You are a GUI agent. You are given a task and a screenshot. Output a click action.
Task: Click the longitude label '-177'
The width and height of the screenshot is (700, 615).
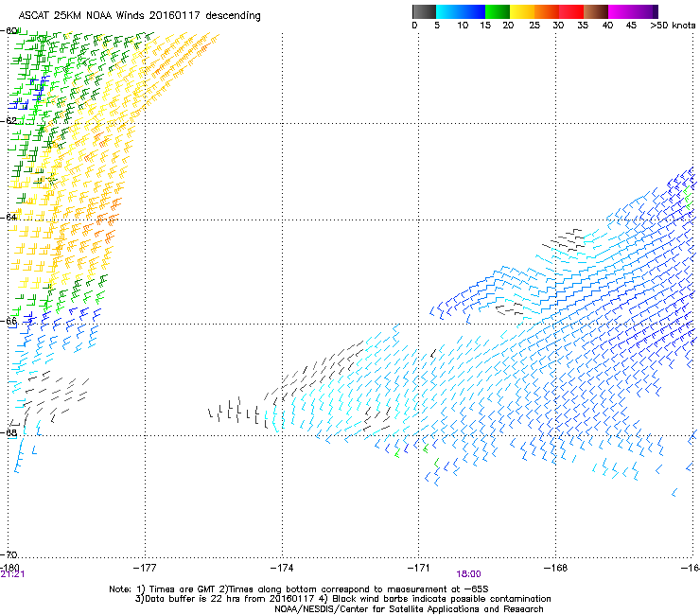pos(145,568)
